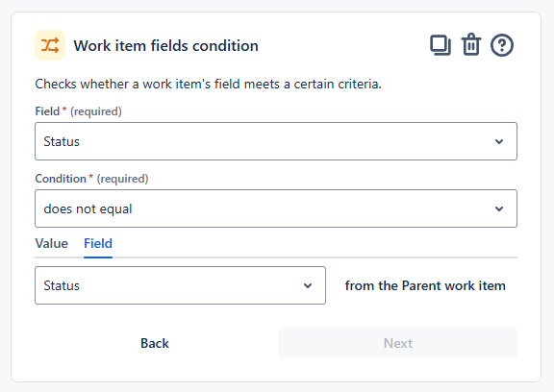Click 'from the Parent work item' text
Screen dimensions: 554x392
(x=425, y=285)
